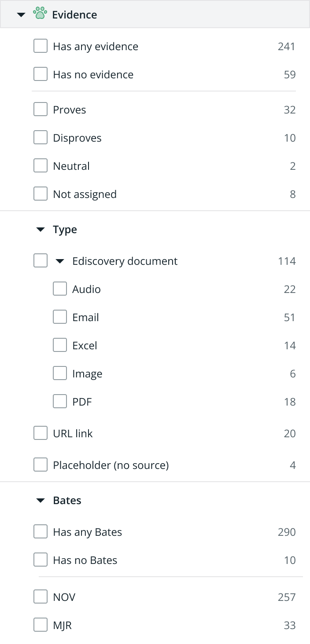Collapse the Ediscovery document subtype list
Image resolution: width=310 pixels, height=644 pixels.
pos(59,260)
